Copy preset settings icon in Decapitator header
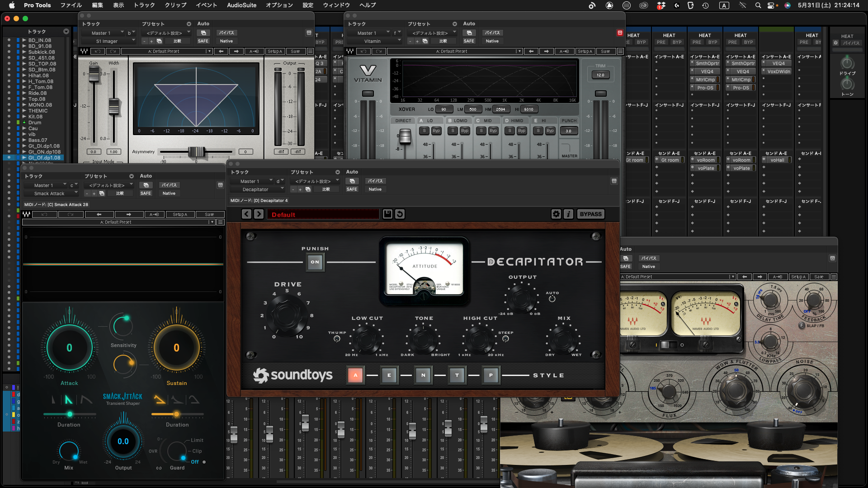The height and width of the screenshot is (488, 868). 308,189
